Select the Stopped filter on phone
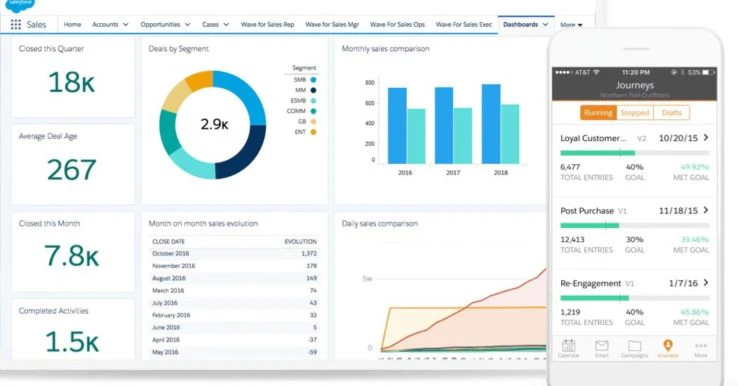 [634, 113]
